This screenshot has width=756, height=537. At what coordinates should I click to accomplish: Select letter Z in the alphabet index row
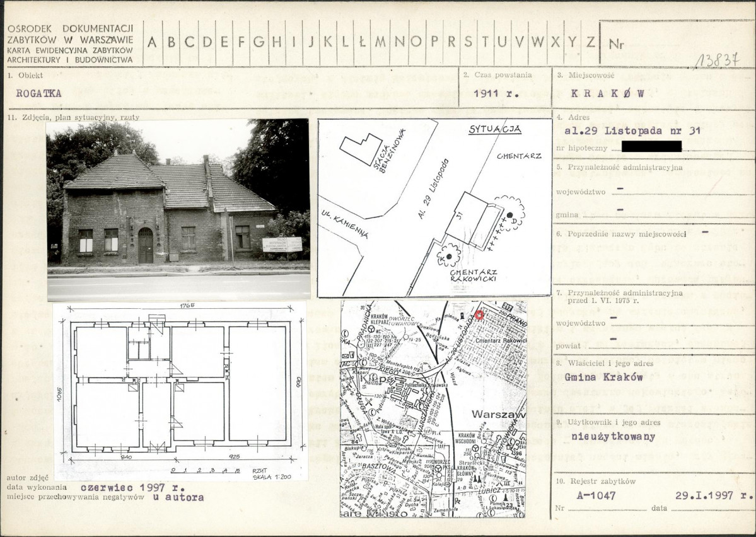(590, 43)
